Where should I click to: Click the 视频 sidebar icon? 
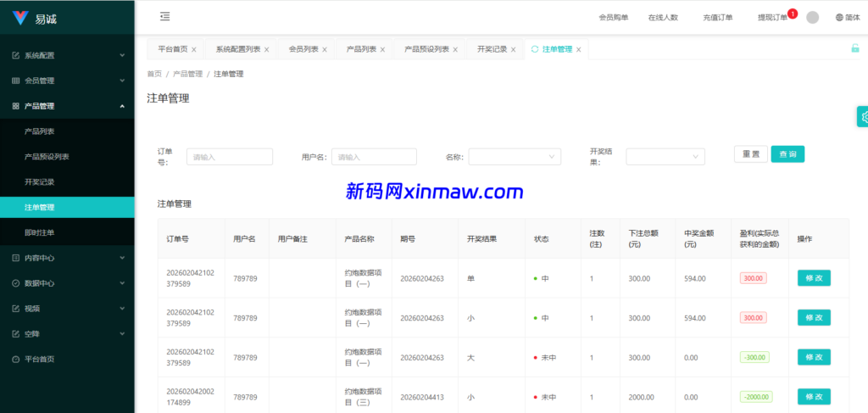click(15, 309)
